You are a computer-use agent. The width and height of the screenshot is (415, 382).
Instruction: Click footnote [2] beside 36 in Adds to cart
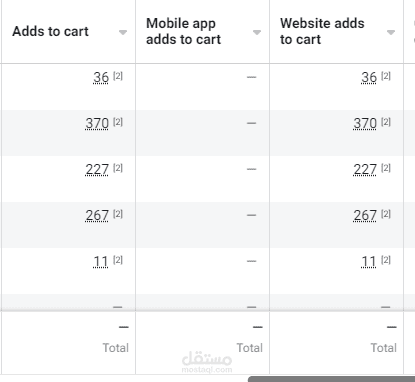click(118, 76)
